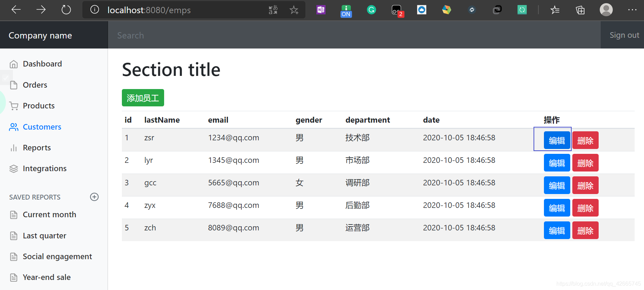Add this page to favorites

(294, 10)
